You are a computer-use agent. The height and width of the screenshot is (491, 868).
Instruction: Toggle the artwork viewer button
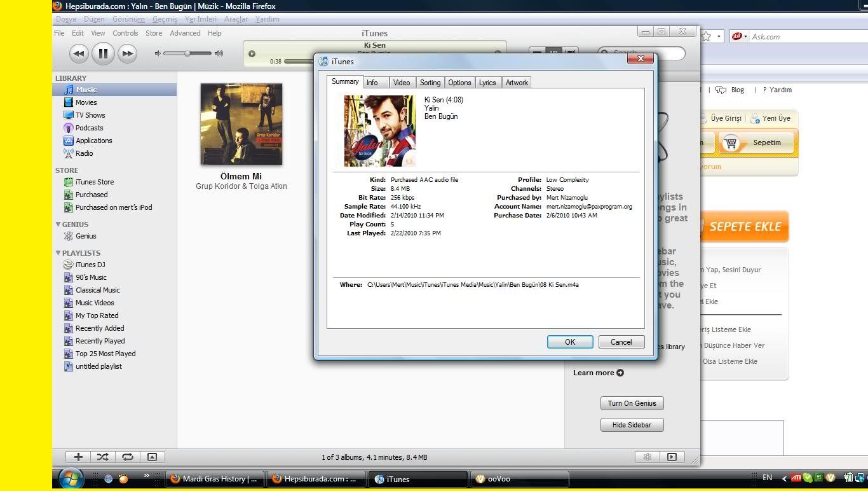point(153,457)
